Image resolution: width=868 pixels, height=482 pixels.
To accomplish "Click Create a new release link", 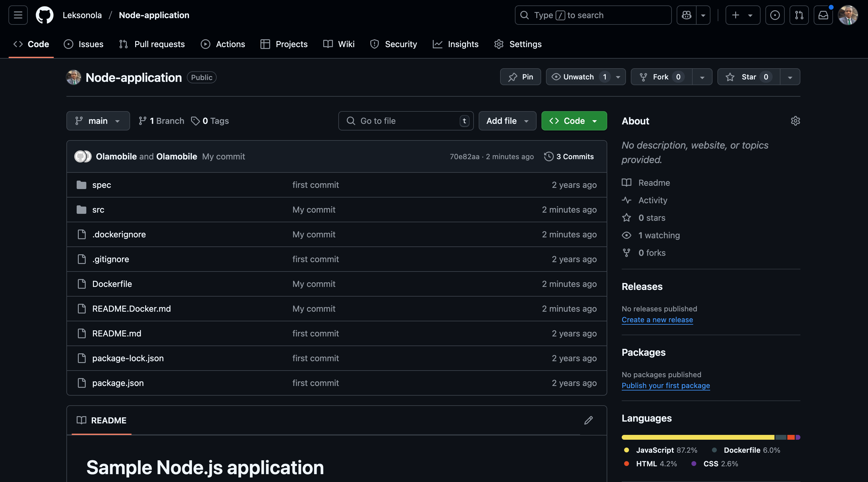I will tap(657, 320).
